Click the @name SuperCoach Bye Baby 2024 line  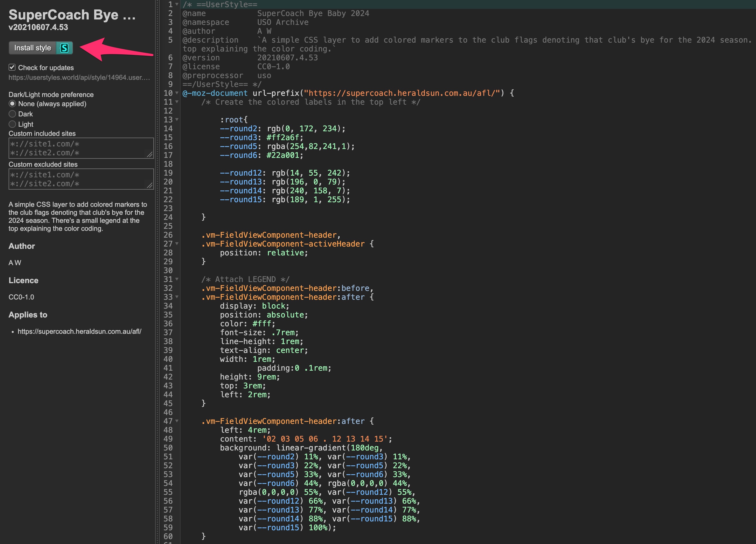click(276, 13)
